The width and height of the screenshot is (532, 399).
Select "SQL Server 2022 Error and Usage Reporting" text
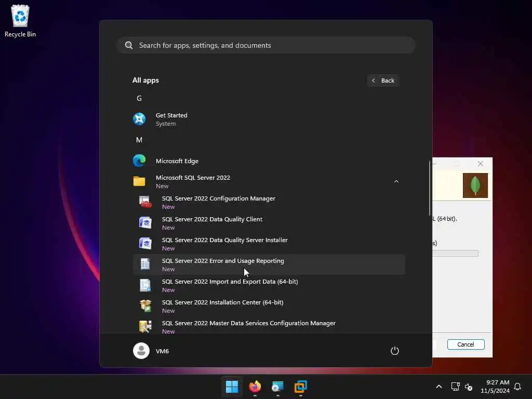[223, 261]
